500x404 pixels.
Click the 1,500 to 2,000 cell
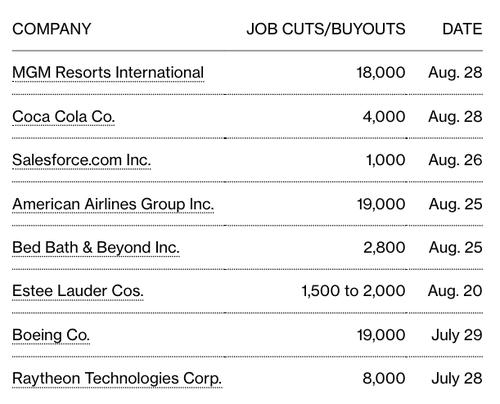(x=353, y=291)
